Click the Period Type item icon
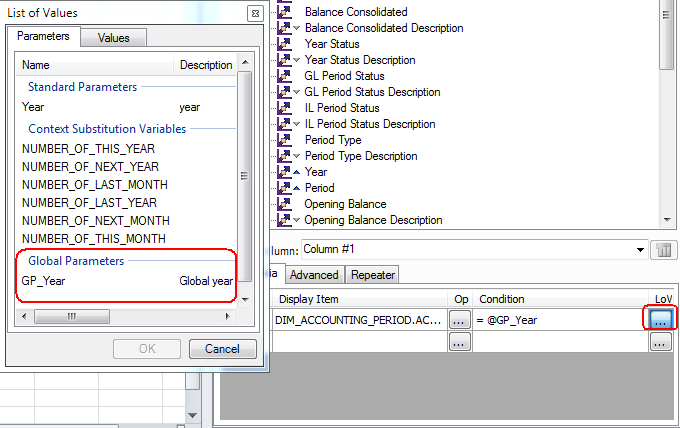680x428 pixels. coord(284,140)
